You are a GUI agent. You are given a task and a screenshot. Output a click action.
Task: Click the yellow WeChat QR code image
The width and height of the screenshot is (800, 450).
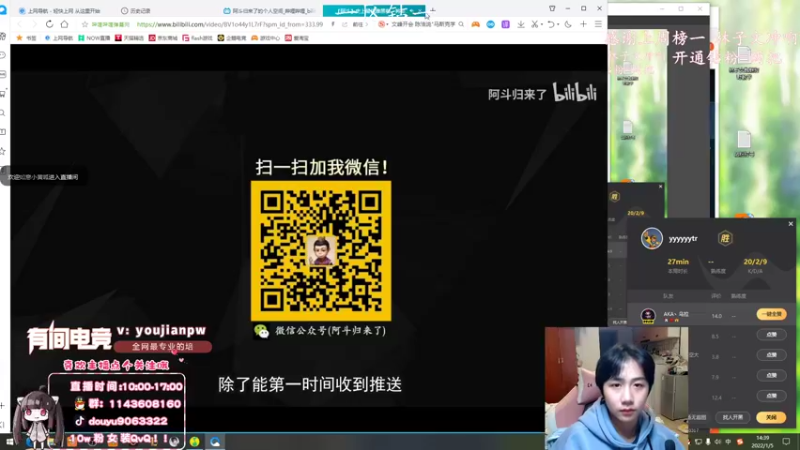click(x=321, y=251)
